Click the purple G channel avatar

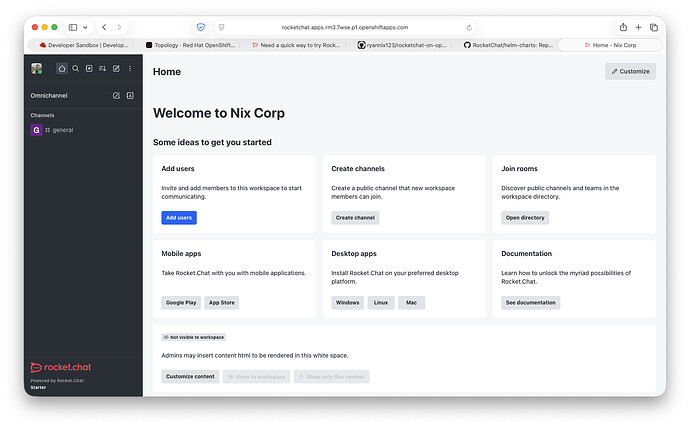tap(36, 130)
